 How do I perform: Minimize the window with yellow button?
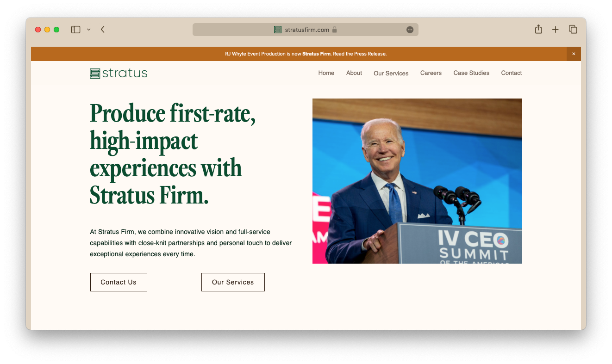(x=47, y=30)
